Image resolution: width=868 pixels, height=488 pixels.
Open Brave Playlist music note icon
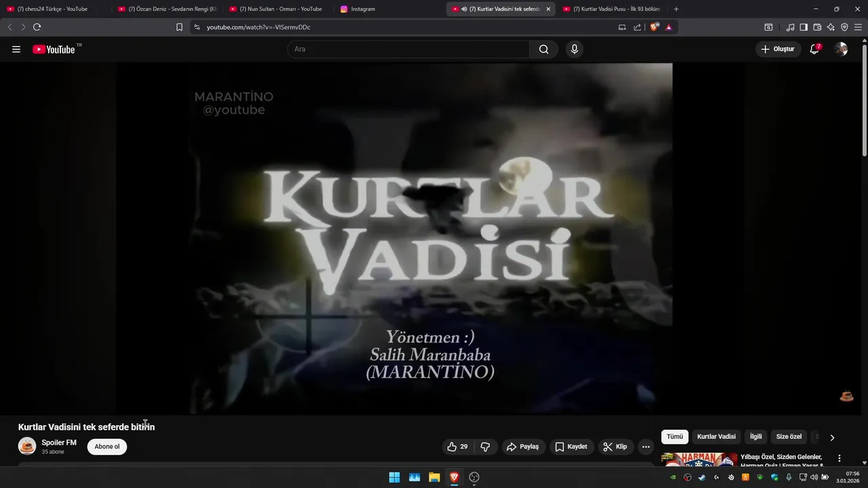790,27
